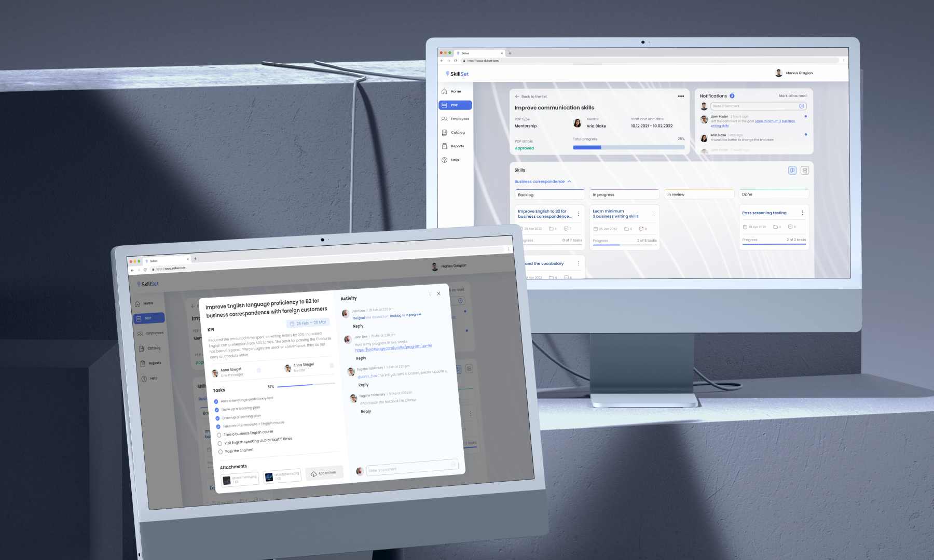Click Add an item button in Attachments
The width and height of the screenshot is (934, 560).
tap(324, 473)
